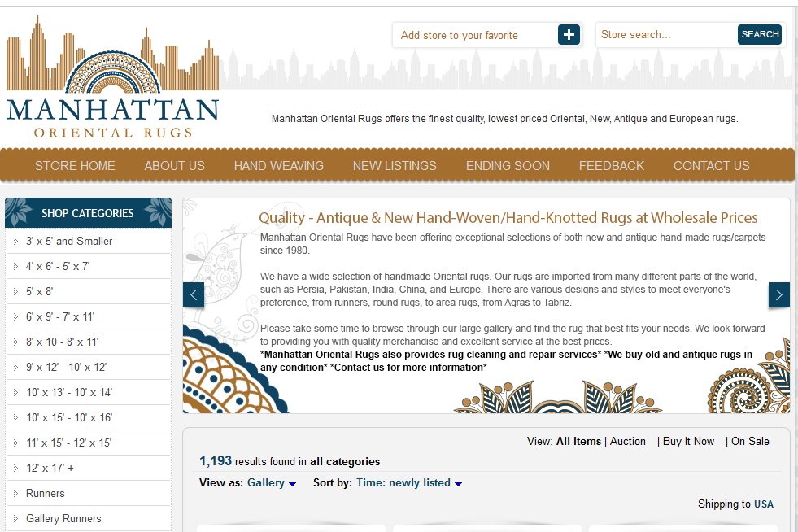Viewport: 798px width, 532px height.
Task: Click Add store to your favorite text
Action: (459, 35)
